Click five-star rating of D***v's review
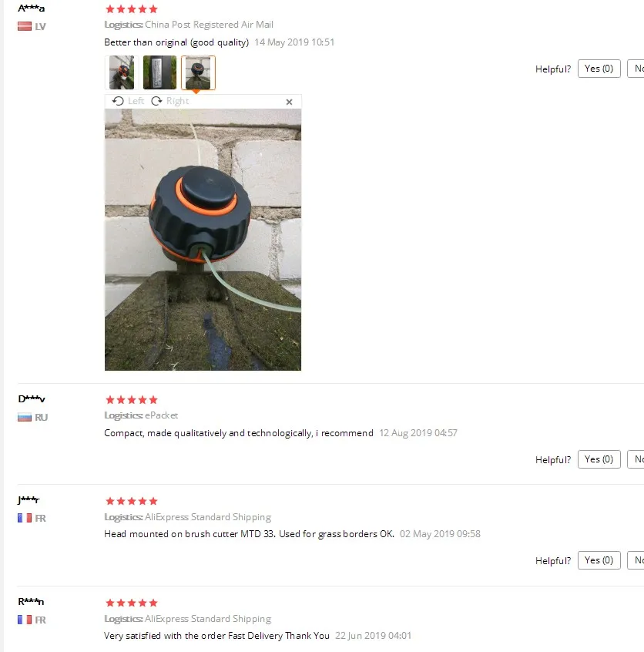This screenshot has height=652, width=644. [132, 400]
